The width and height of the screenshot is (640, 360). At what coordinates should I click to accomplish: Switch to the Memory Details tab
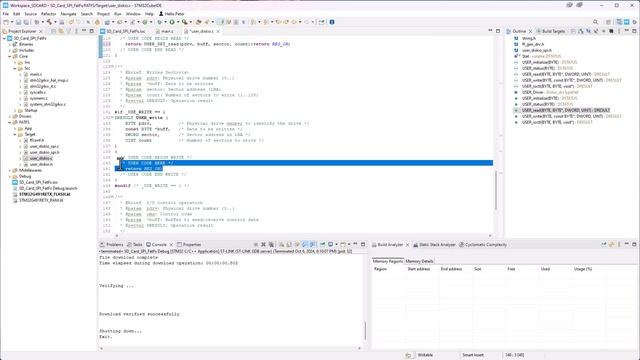[419, 261]
